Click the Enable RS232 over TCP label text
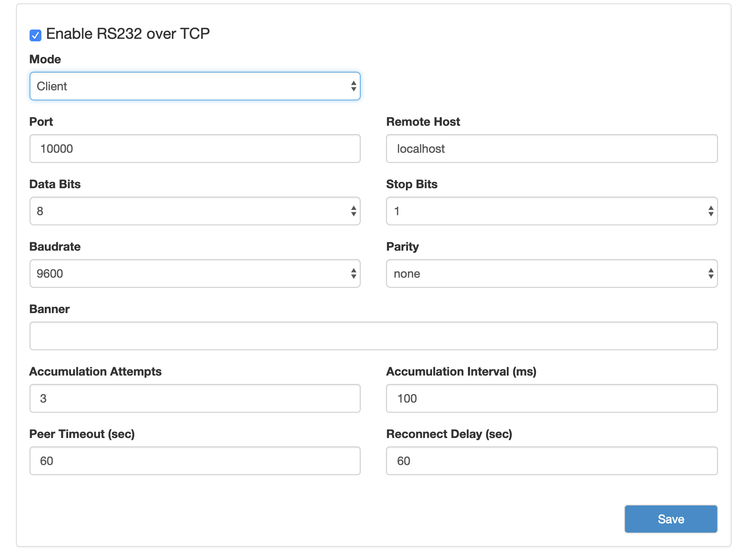 (x=128, y=34)
